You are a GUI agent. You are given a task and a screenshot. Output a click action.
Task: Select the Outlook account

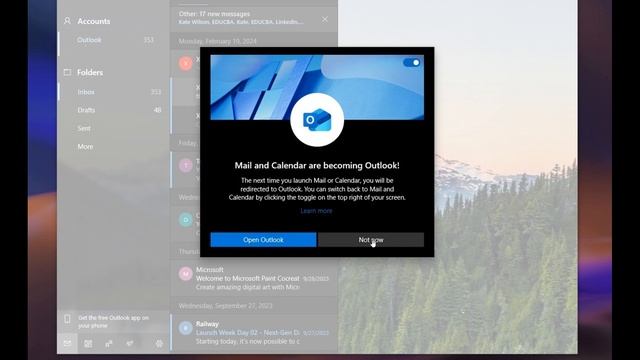tap(114, 40)
